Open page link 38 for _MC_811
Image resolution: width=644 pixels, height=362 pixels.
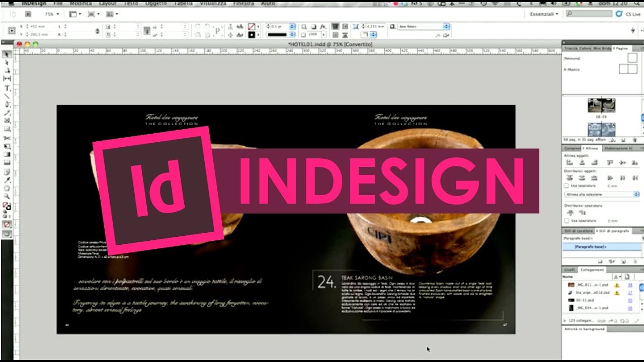(x=630, y=285)
